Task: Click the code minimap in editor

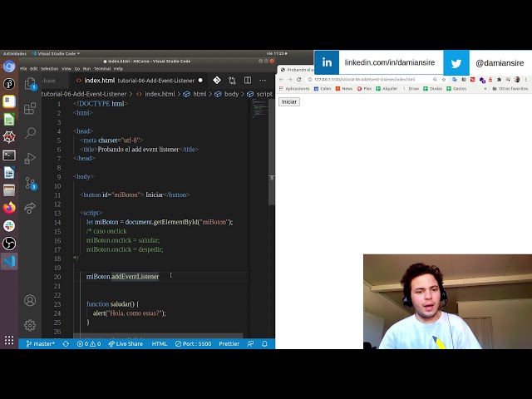Action: point(260,109)
